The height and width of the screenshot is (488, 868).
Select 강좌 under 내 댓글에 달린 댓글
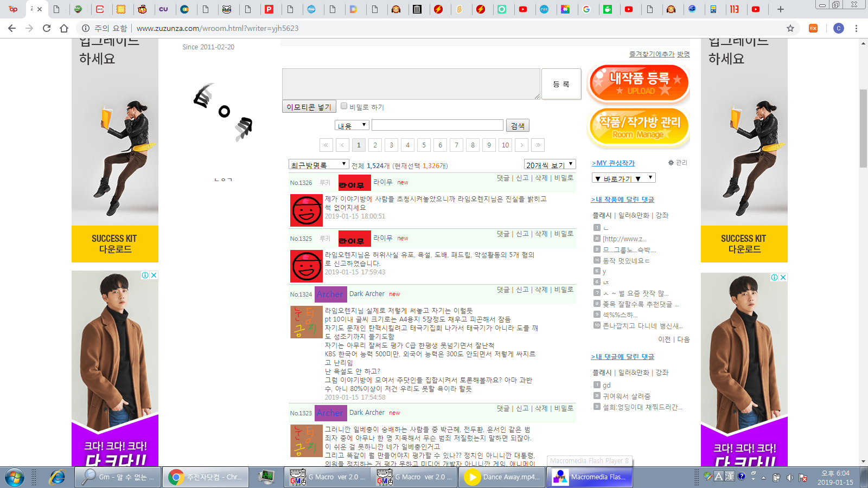point(662,373)
